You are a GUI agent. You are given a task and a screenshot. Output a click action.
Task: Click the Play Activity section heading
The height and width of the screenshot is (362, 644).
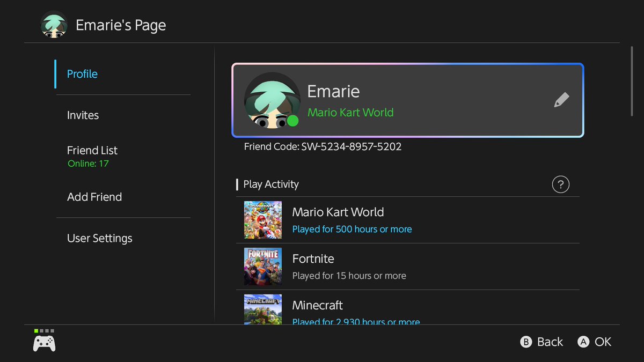[271, 184]
